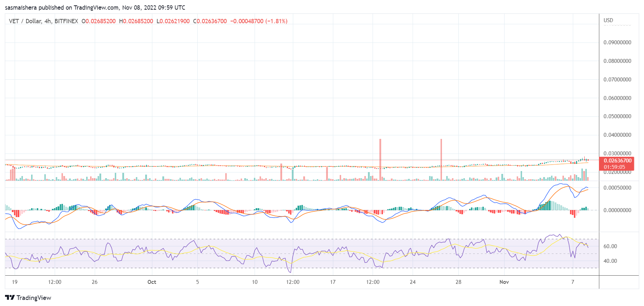Click the open value O0.02685200
The width and height of the screenshot is (644, 306).
99,21
